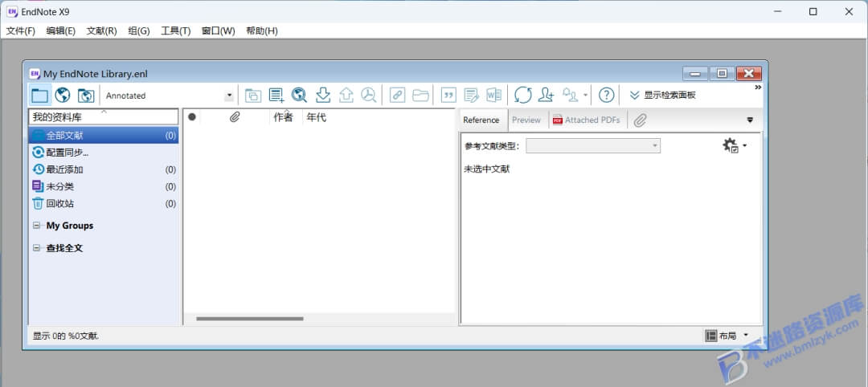Image resolution: width=868 pixels, height=387 pixels.
Task: Create a New Reference with toolbar icon
Action: pos(276,95)
